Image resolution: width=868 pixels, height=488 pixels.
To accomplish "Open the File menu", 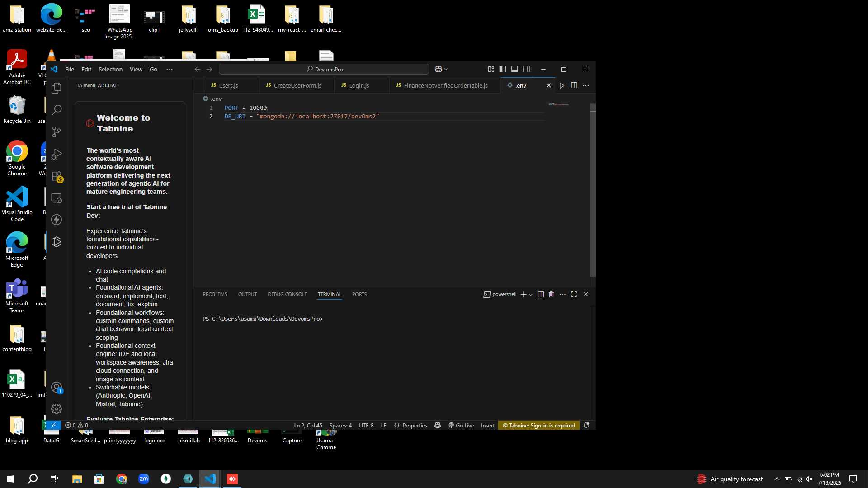I will click(x=70, y=69).
